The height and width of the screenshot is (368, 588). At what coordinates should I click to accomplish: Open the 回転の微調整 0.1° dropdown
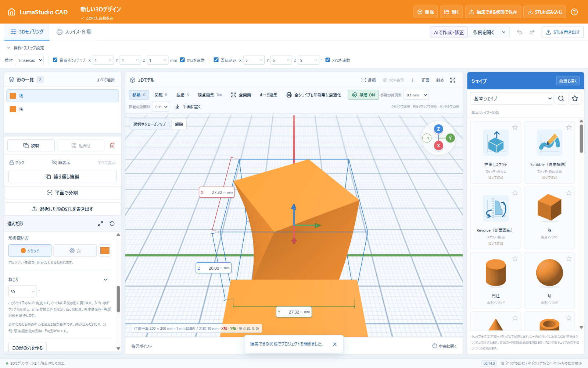point(161,107)
